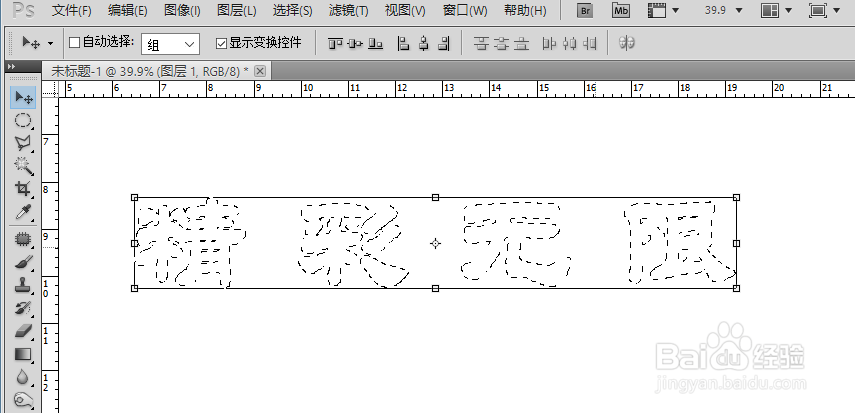
Task: Click the transform box center reference point
Action: [x=435, y=243]
